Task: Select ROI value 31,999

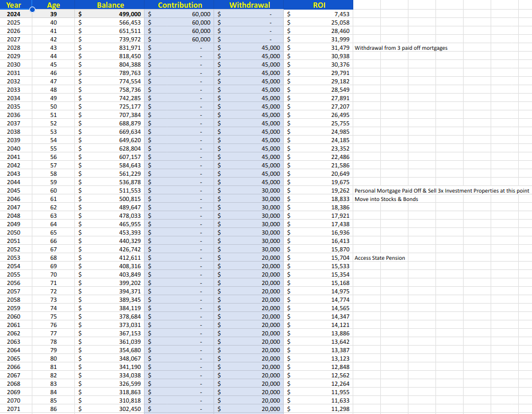Action: click(318, 40)
